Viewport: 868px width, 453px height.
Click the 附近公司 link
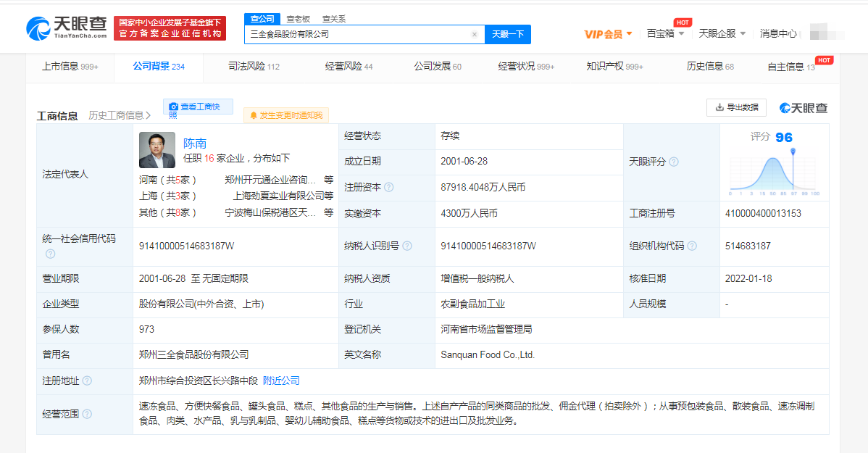[281, 381]
